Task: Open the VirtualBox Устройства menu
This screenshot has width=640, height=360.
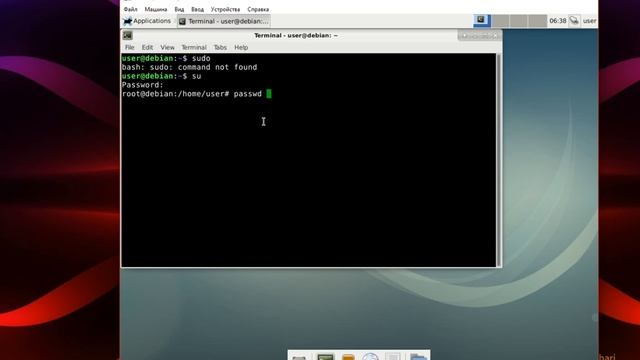Action: point(225,9)
